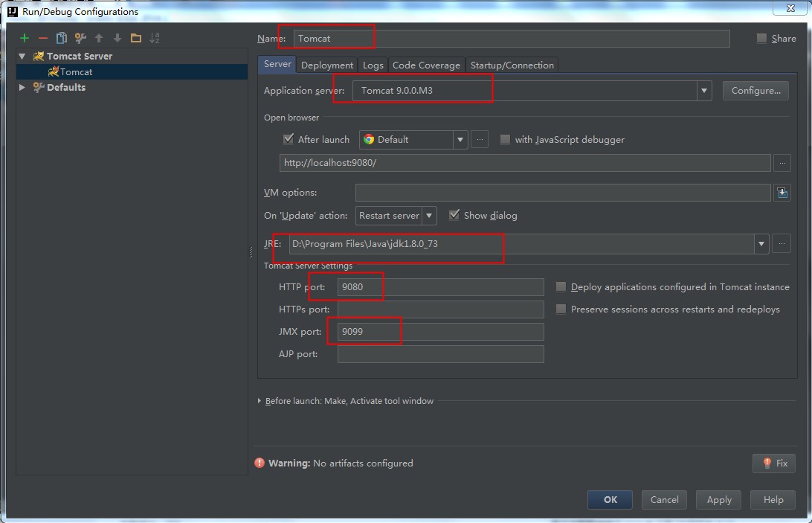Click the HTTP port field showing 9080
The height and width of the screenshot is (523, 812).
tap(441, 286)
